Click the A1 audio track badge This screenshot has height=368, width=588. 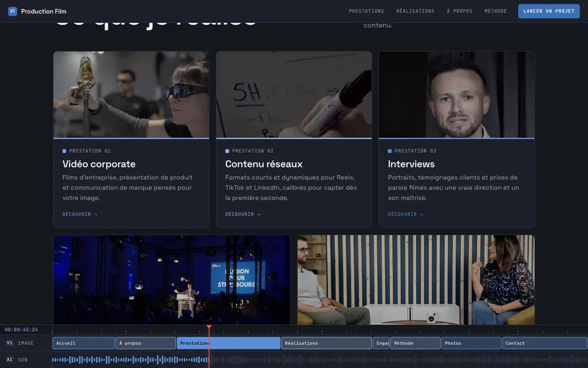click(x=10, y=360)
